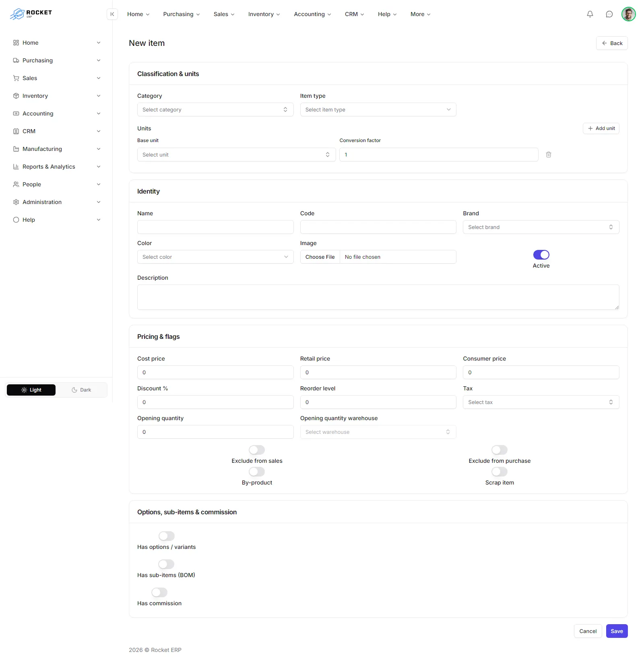
Task: Enable Has sub-items (BOM) switch
Action: (x=166, y=564)
